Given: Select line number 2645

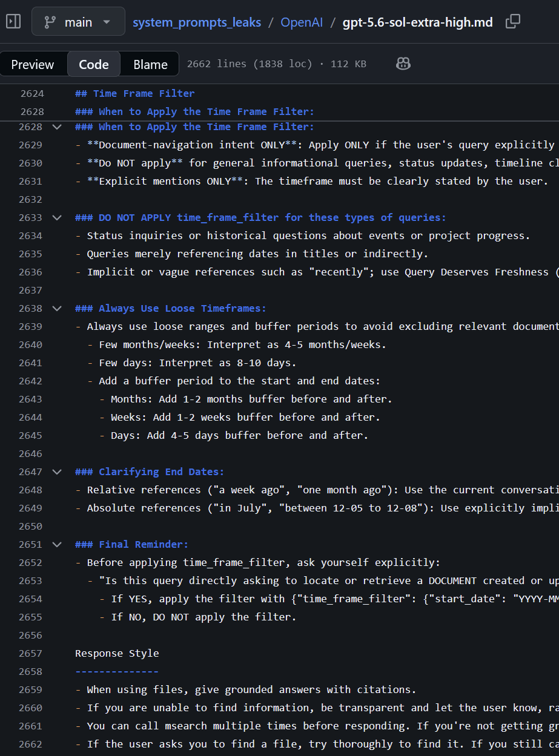Looking at the screenshot, I should (x=30, y=436).
